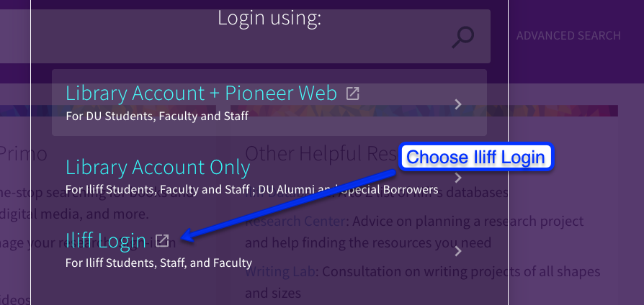Choose the Iliff Login option
The width and height of the screenshot is (644, 305).
point(106,241)
